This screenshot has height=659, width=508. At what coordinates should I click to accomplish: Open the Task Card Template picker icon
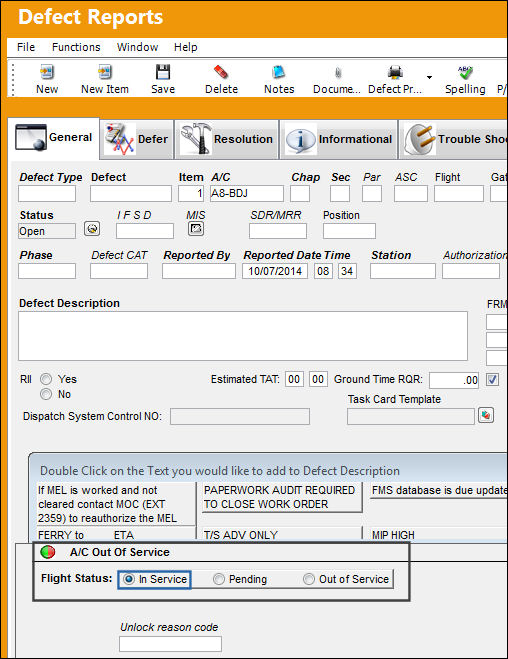click(x=486, y=415)
